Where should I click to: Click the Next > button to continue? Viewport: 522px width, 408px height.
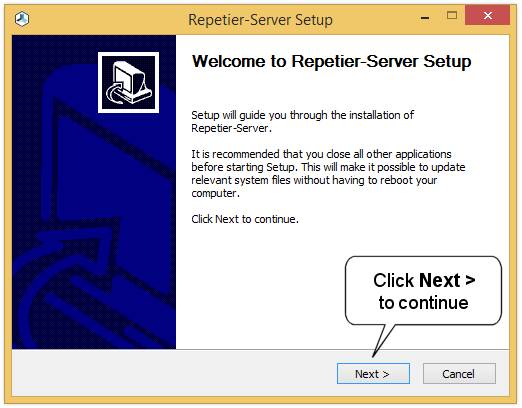tap(373, 374)
